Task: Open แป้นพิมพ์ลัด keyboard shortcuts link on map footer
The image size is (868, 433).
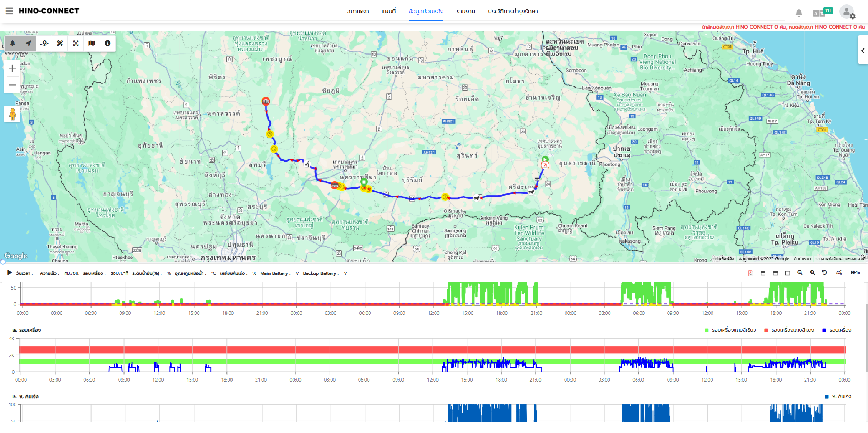Action: (x=724, y=259)
